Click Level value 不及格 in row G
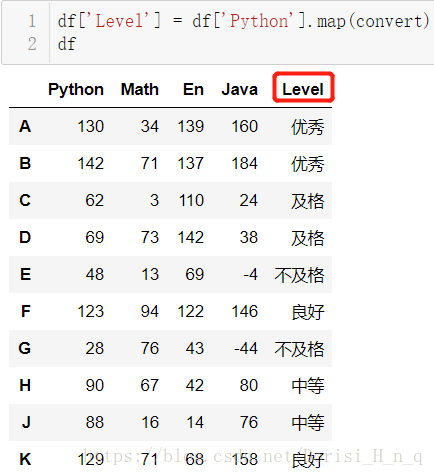This screenshot has width=434, height=476. click(299, 349)
